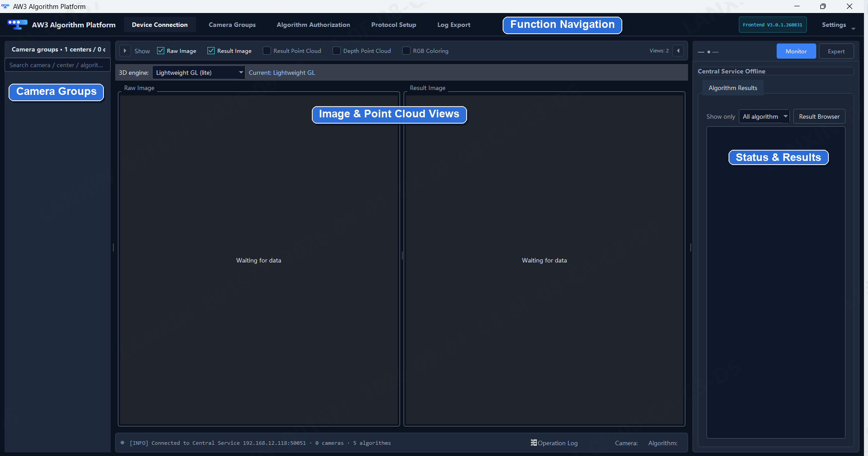
Task: Click the Algorithm: status bar label
Action: [x=662, y=443]
